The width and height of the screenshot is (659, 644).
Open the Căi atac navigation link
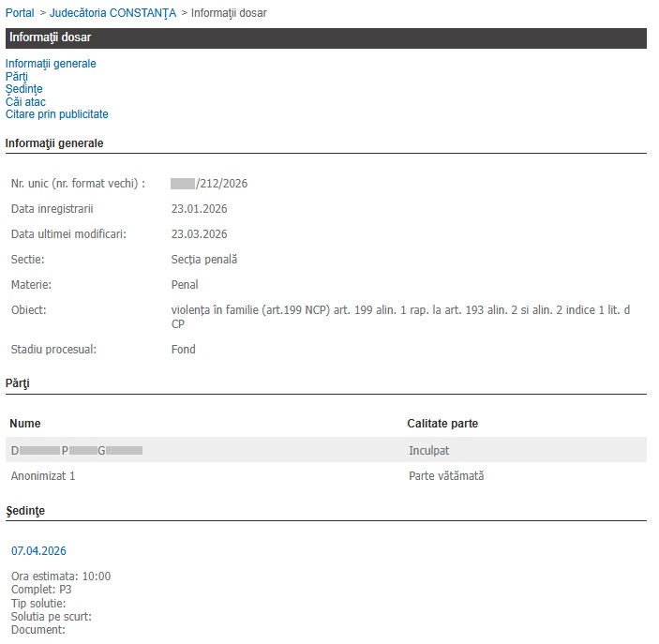coord(25,101)
